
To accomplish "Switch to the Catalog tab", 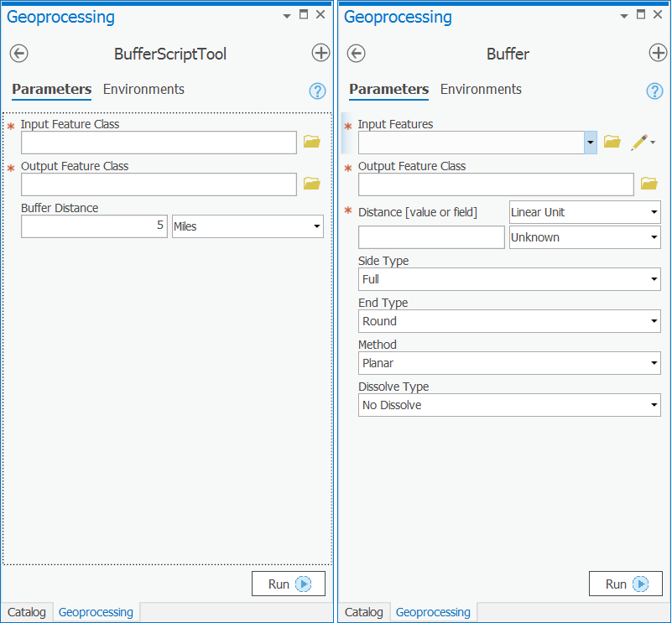I will (27, 612).
